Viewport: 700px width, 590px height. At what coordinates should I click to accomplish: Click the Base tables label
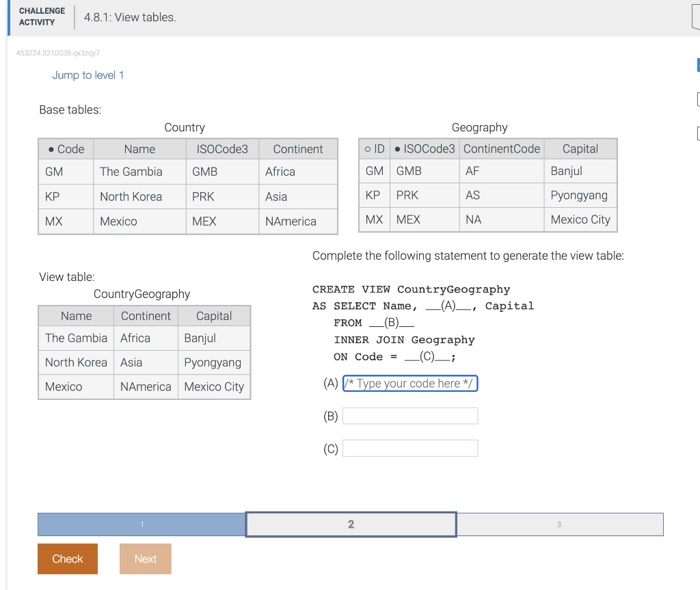coord(70,110)
